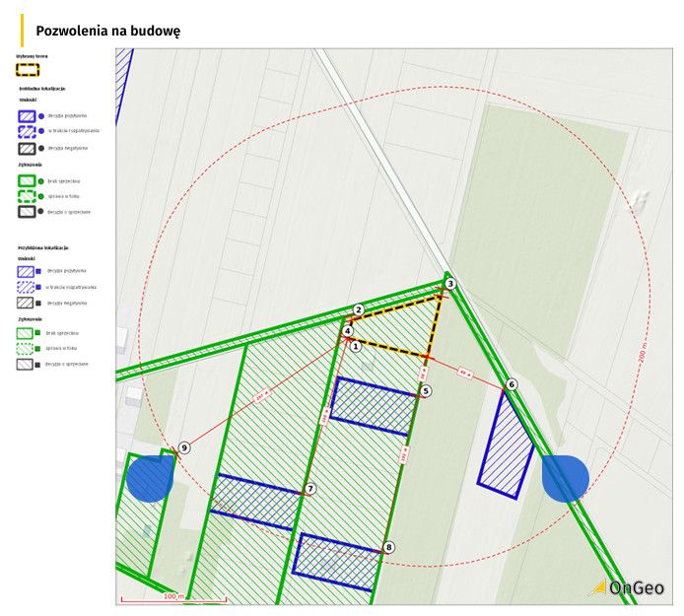Select marker 1 inside the selected area
This screenshot has height=616, width=684.
pos(356,347)
